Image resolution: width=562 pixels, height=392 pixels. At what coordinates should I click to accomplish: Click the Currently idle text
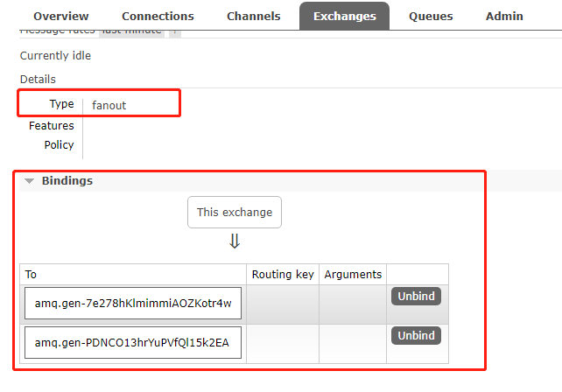click(x=55, y=55)
